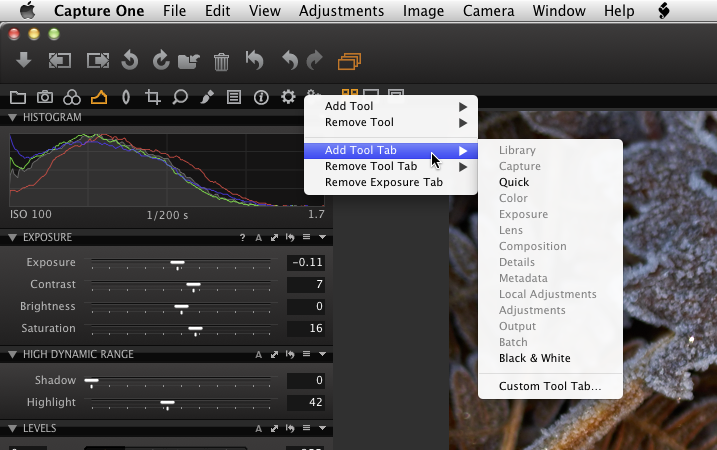This screenshot has height=450, width=717.
Task: Open the Scripts menu bar icon
Action: [x=664, y=11]
